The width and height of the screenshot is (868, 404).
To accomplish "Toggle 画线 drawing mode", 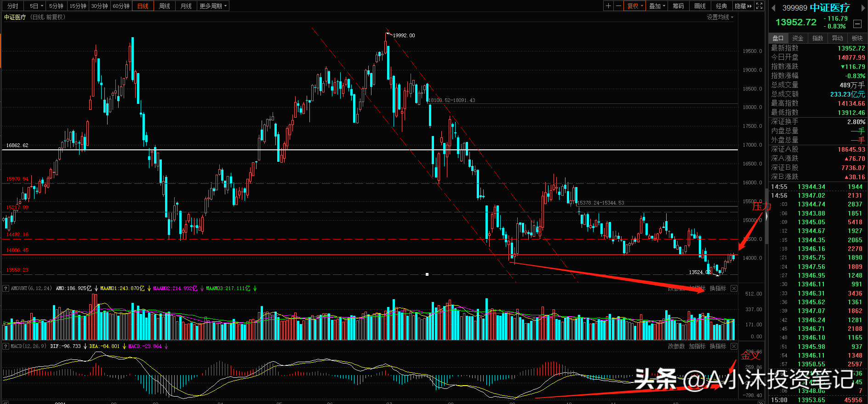I will click(x=700, y=6).
